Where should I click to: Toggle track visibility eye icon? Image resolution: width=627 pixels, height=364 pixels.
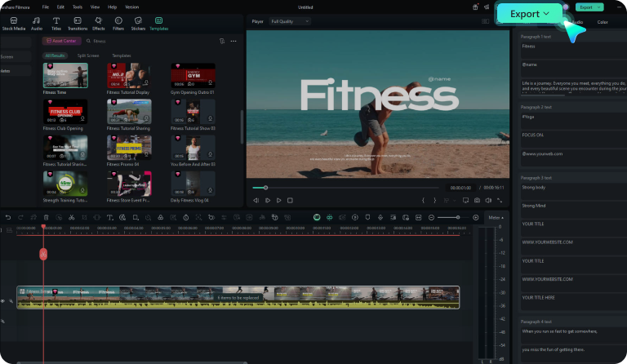coord(2,301)
